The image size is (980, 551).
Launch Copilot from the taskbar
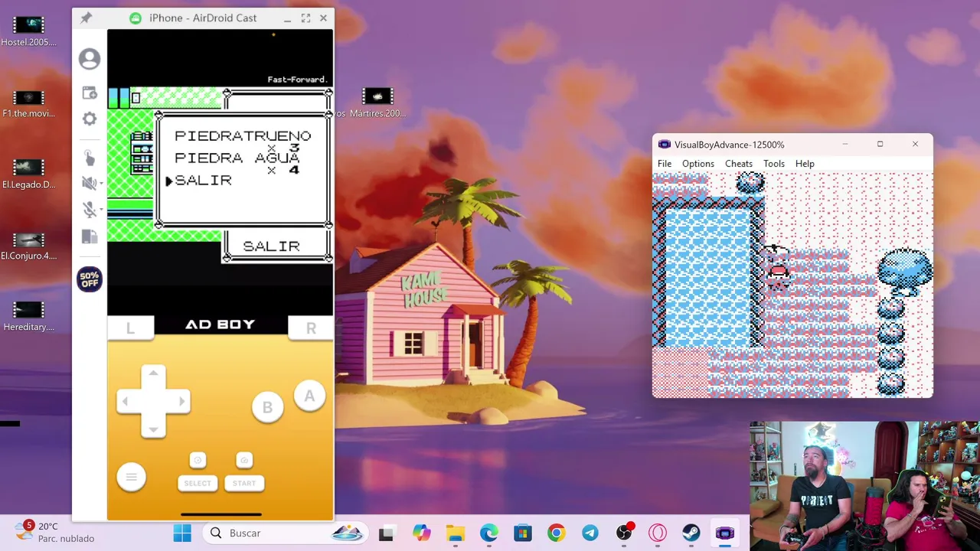(421, 533)
